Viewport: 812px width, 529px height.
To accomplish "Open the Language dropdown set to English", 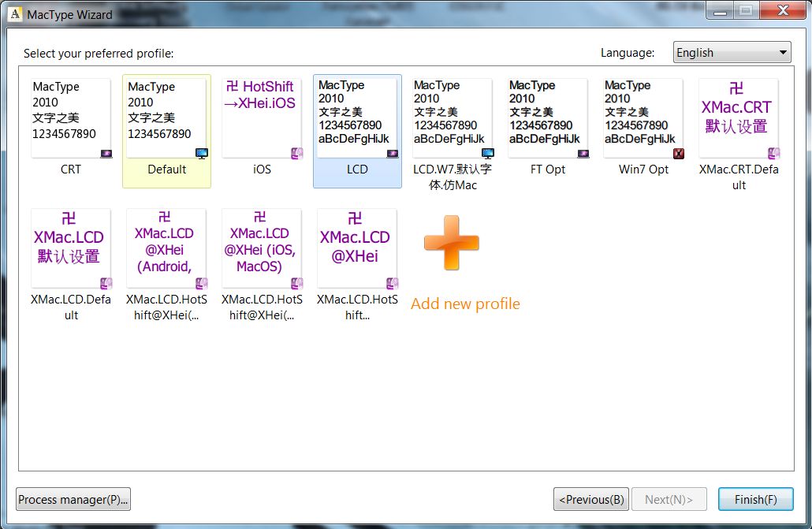I will click(732, 52).
